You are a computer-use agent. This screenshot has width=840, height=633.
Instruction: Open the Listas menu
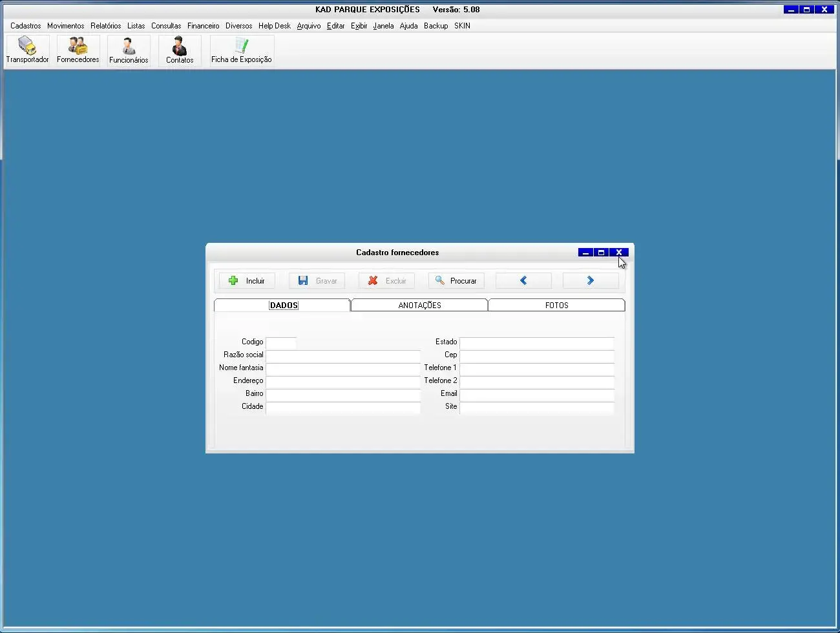(x=136, y=26)
